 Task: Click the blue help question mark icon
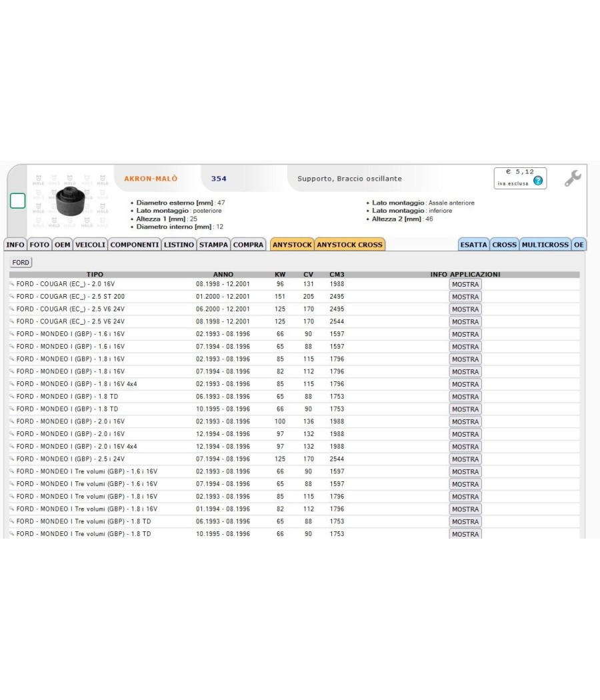(x=538, y=181)
